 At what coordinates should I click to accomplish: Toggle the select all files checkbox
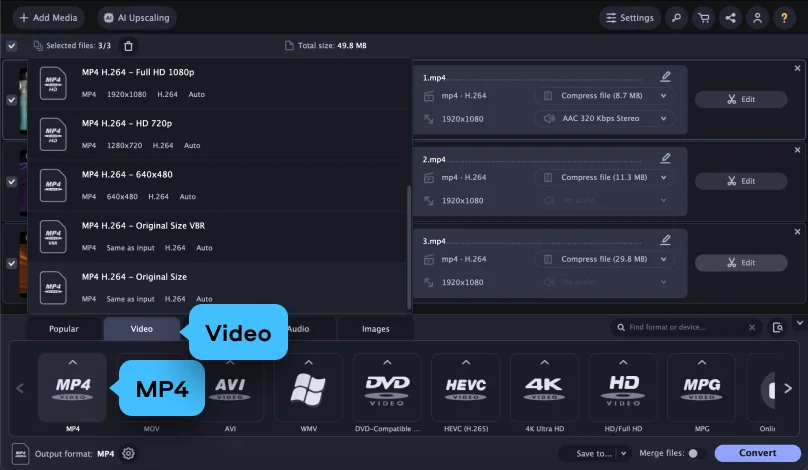(11, 46)
